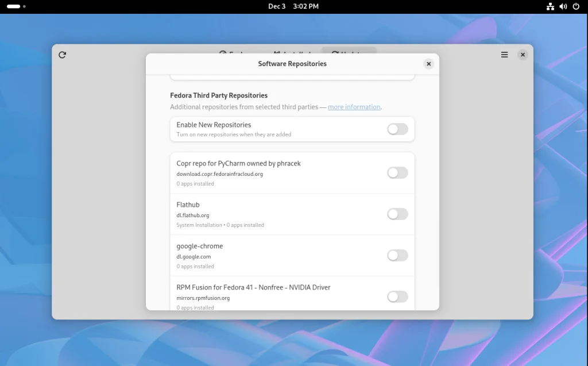
Task: Enable the Copr repo for PyCharm
Action: [397, 173]
